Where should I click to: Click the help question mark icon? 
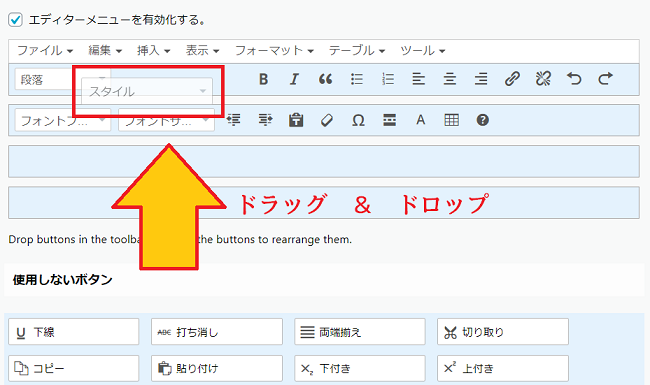pos(483,120)
